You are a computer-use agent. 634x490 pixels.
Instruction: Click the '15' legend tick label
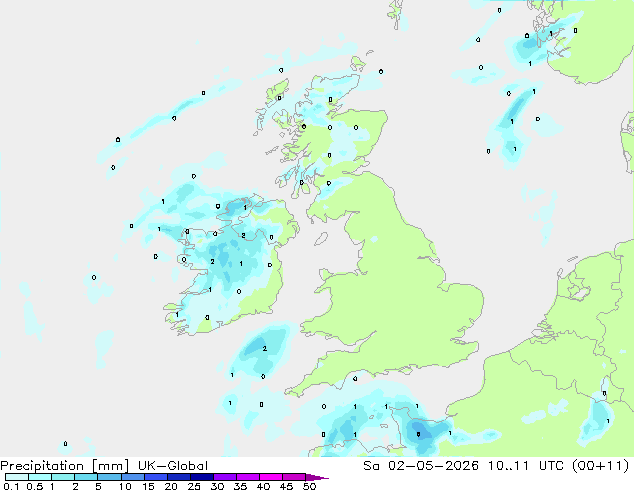[x=148, y=486]
